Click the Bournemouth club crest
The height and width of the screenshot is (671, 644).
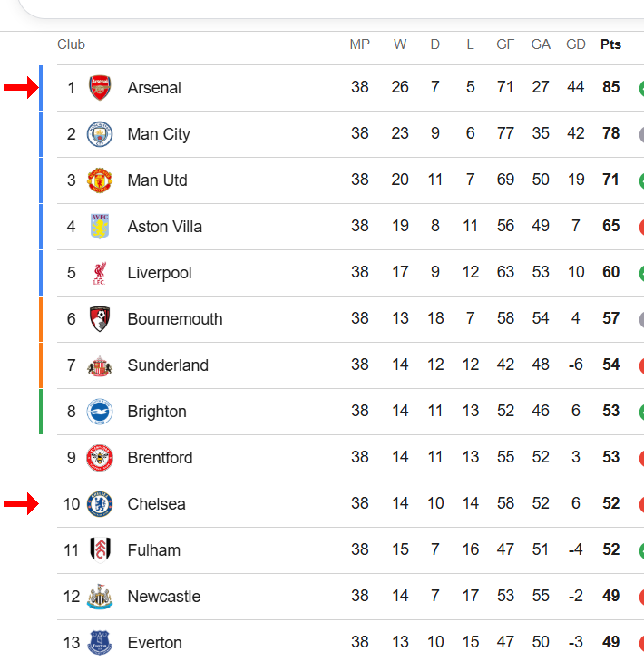pos(100,319)
